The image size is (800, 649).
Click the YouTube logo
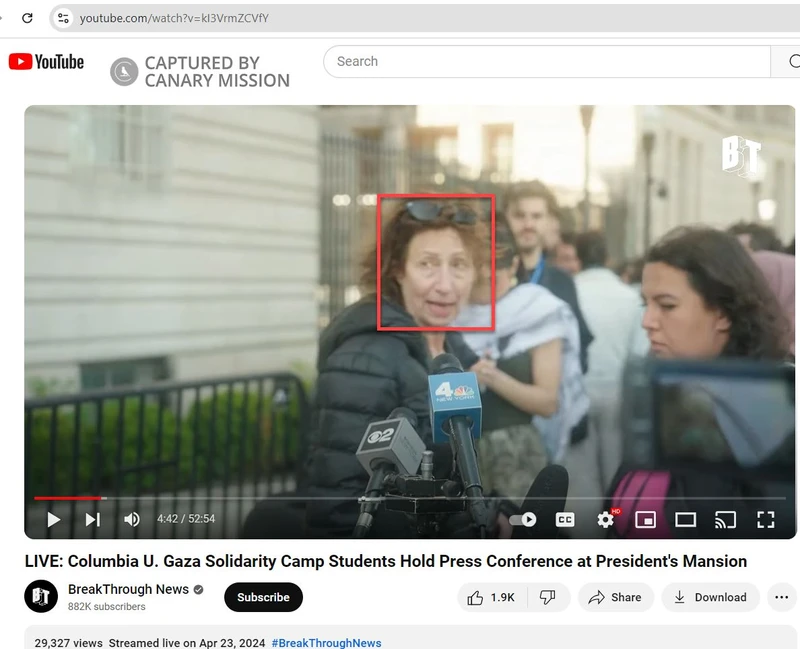[x=46, y=61]
